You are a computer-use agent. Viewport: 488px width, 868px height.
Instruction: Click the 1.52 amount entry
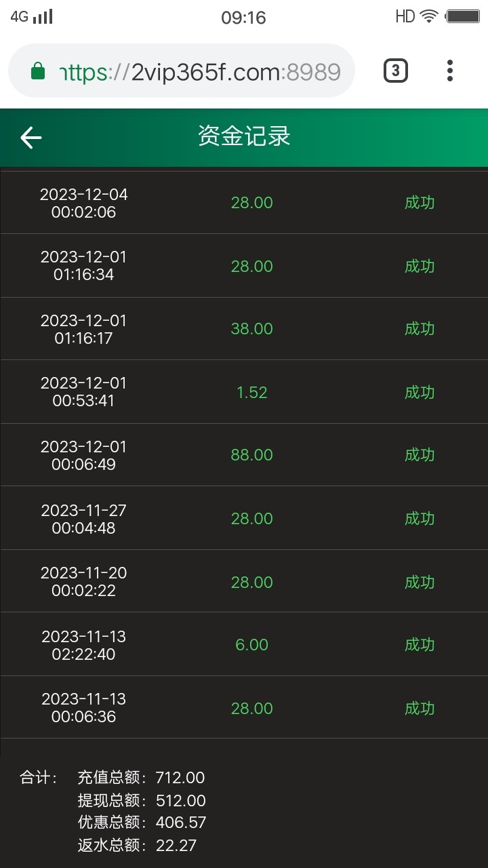251,392
